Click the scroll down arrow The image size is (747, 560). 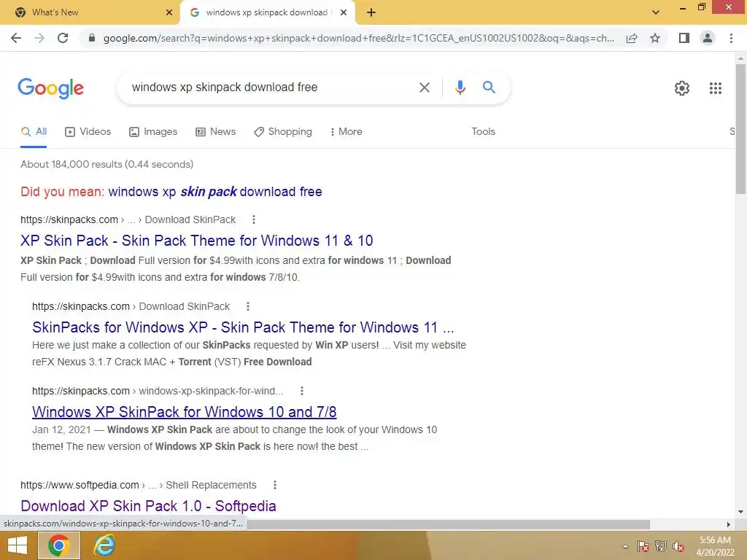(x=740, y=512)
